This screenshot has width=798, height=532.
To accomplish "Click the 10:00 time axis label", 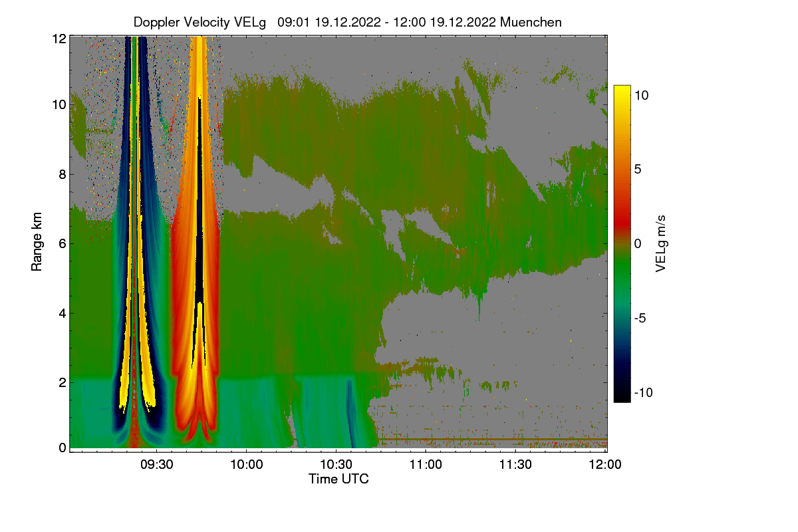I will tap(247, 465).
